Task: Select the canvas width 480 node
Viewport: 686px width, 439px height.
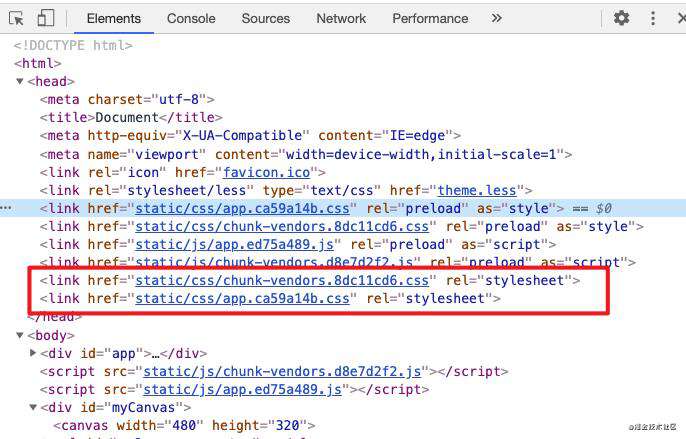Action: (184, 425)
